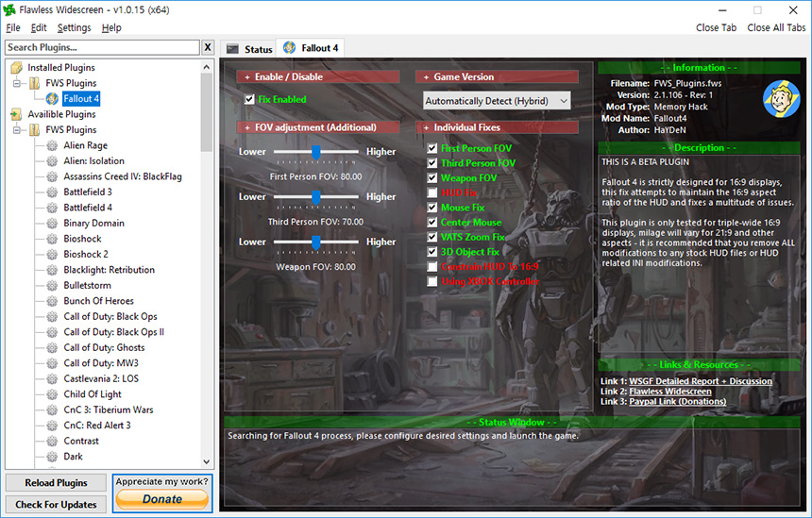Click the gear icon beside CnC: Red Alert 3
Viewport: 812px width, 518px height.
(x=52, y=426)
